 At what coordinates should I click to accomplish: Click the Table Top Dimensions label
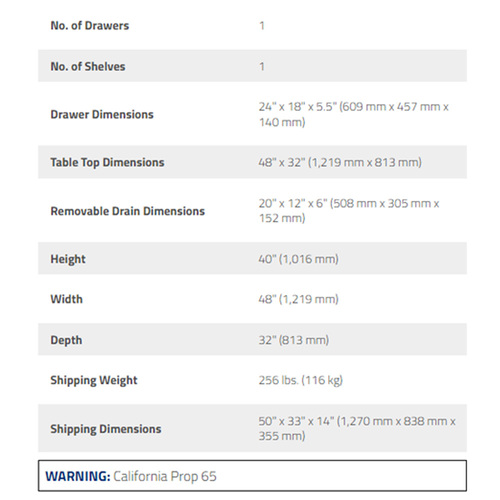pos(107,162)
